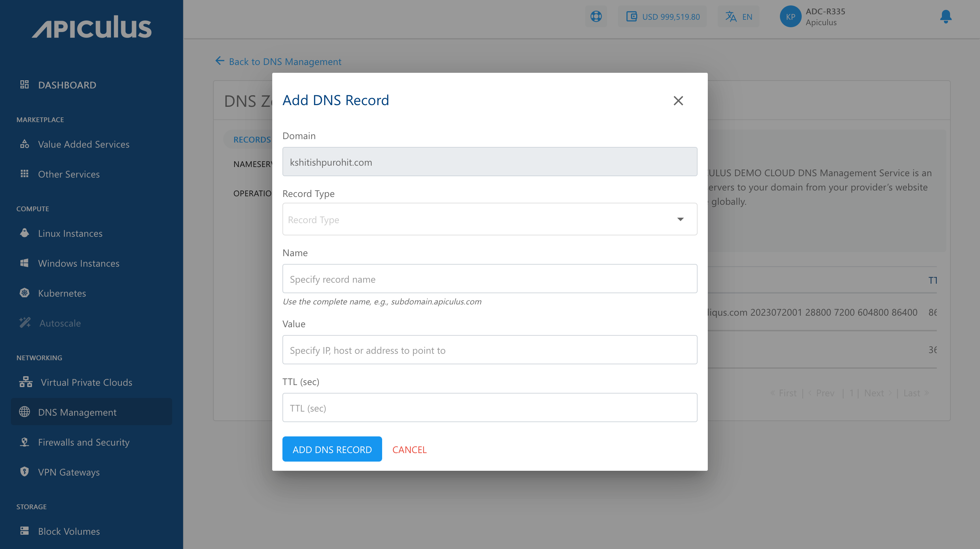Image resolution: width=980 pixels, height=549 pixels.
Task: Open DASHBOARD in the sidebar
Action: pos(67,84)
